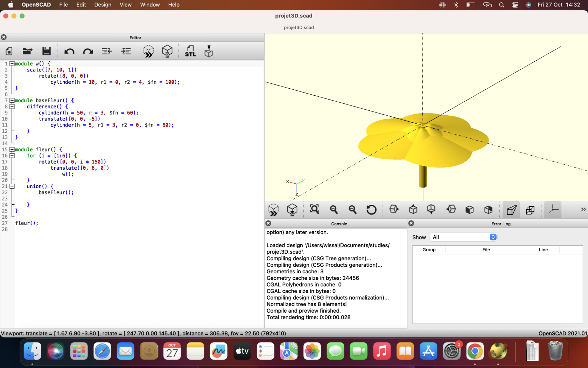Indent the selected code
Image resolution: width=588 pixels, height=368 pixels.
tap(126, 51)
